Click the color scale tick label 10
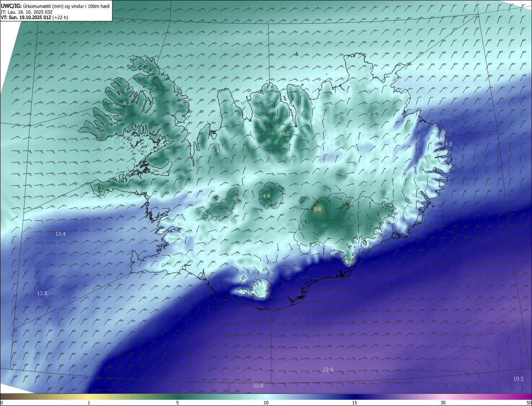 [x=266, y=403]
